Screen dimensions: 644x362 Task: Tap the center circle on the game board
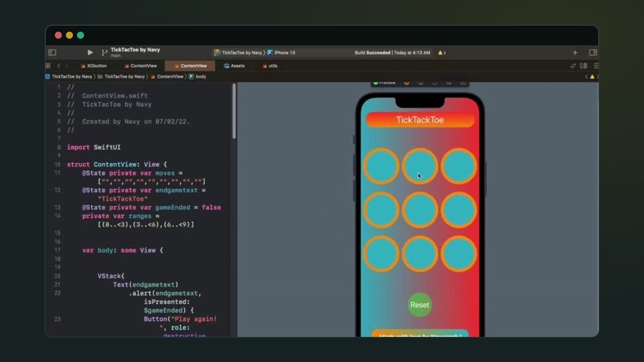click(x=420, y=210)
